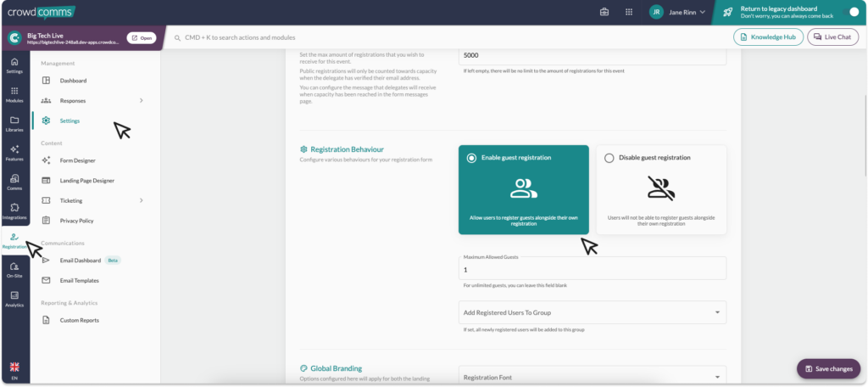The height and width of the screenshot is (387, 868).
Task: Open the On-Site icon in sidebar
Action: 14,270
